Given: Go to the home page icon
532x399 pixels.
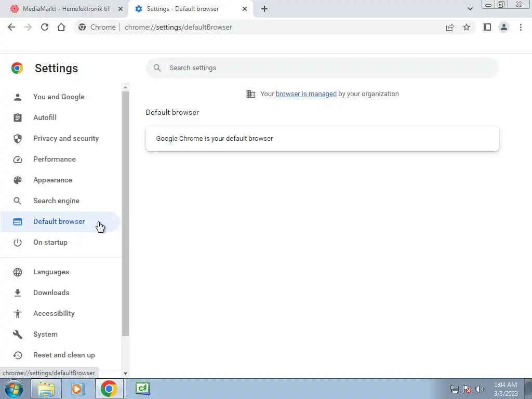Looking at the screenshot, I should tap(61, 27).
